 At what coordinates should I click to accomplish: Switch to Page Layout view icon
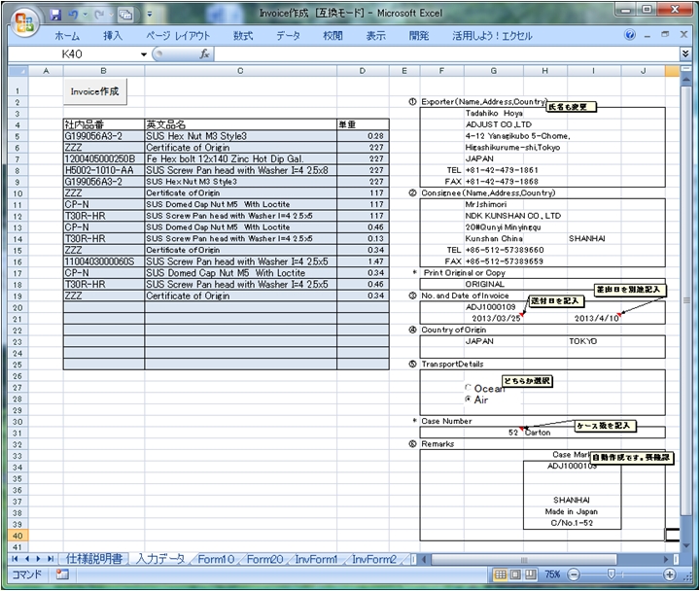[515, 574]
